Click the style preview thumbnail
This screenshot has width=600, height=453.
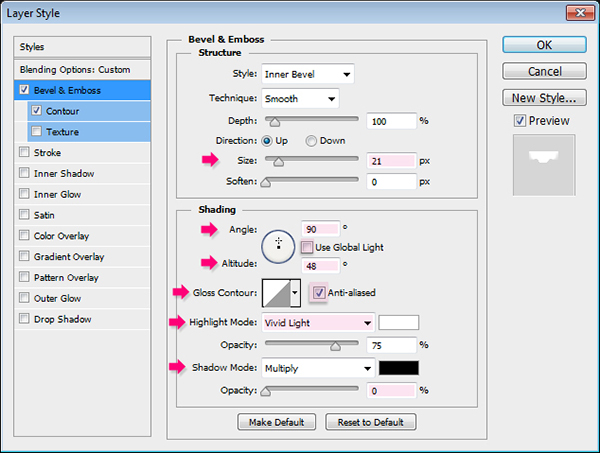[x=544, y=165]
